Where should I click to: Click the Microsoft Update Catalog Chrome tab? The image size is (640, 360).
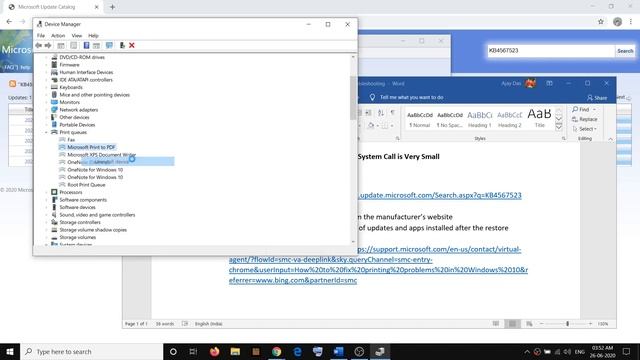coord(52,7)
